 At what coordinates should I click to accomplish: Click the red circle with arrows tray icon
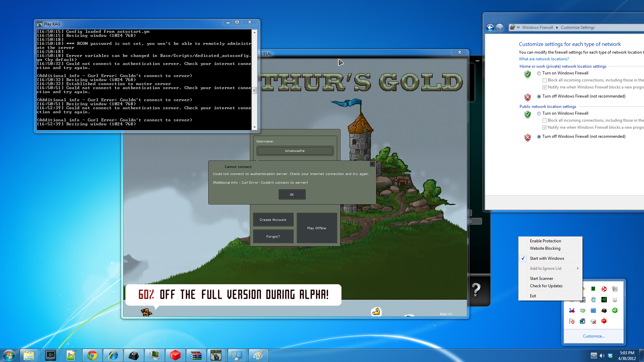[604, 289]
